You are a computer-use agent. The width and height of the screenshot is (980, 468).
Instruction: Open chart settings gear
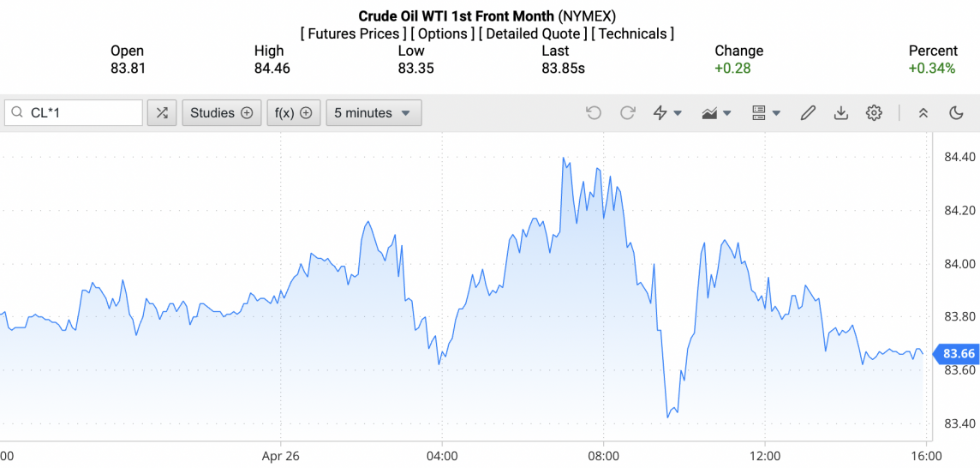click(x=874, y=113)
